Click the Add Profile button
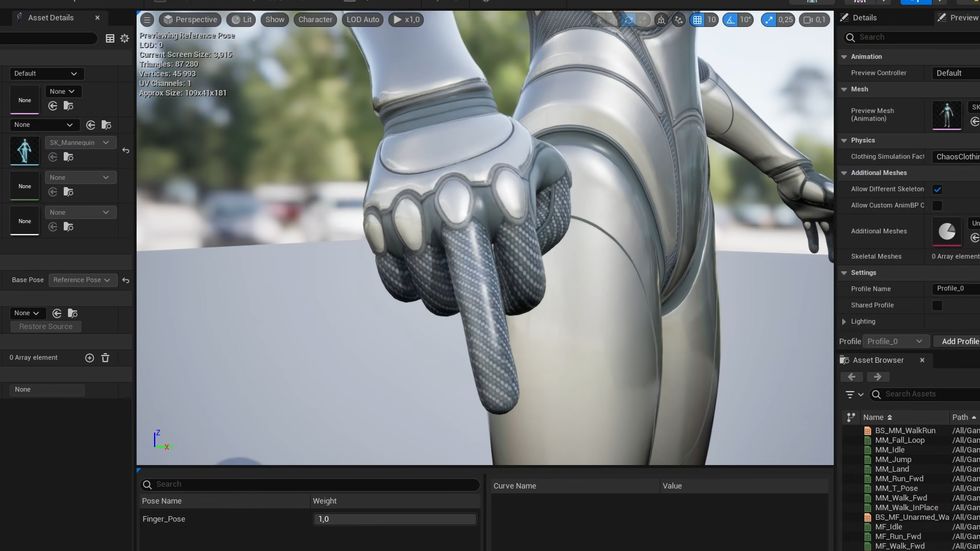 (x=959, y=341)
